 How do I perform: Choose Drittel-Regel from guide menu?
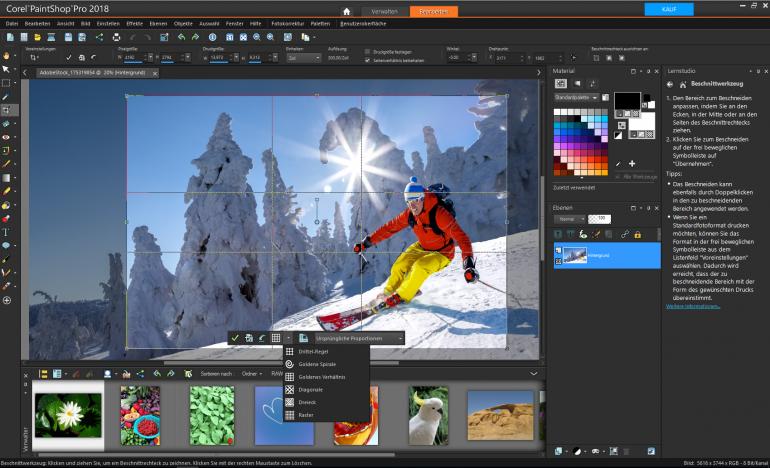(x=327, y=352)
